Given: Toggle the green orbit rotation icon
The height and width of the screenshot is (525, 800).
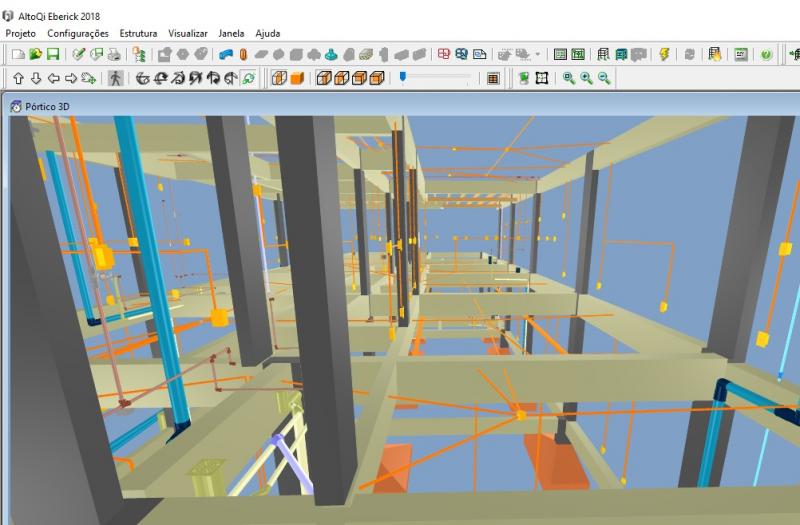Looking at the screenshot, I should point(248,79).
